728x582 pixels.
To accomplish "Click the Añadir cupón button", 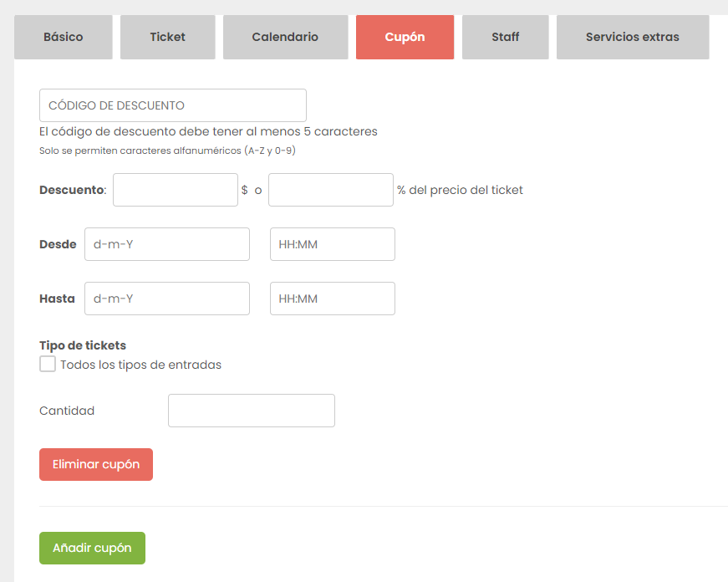I will click(x=93, y=548).
